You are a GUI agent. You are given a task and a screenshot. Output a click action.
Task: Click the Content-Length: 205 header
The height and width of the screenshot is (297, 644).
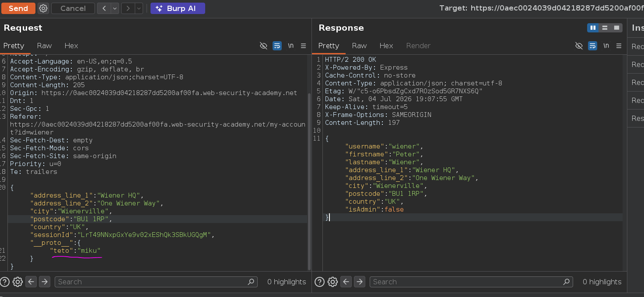[x=47, y=85]
